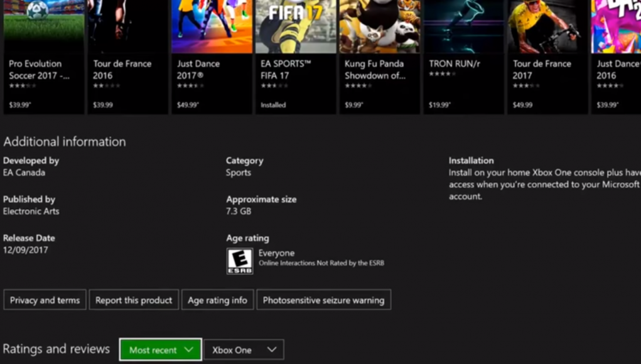Open the Kung Fu Panda Showdown tile
641x364 pixels.
point(380,56)
